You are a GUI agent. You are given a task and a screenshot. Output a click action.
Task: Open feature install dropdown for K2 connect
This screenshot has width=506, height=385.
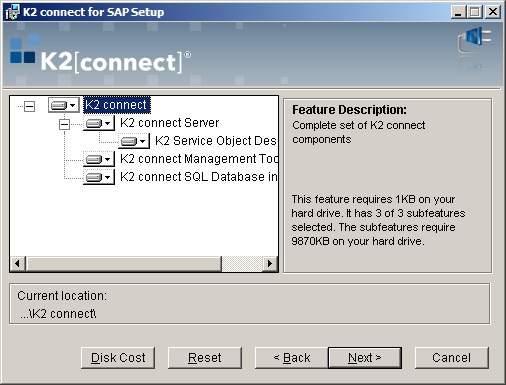click(64, 105)
